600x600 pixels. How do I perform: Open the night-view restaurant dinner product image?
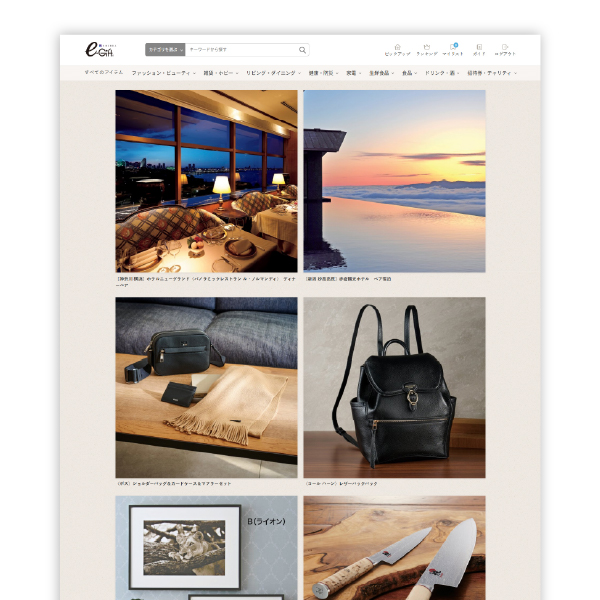pos(206,180)
